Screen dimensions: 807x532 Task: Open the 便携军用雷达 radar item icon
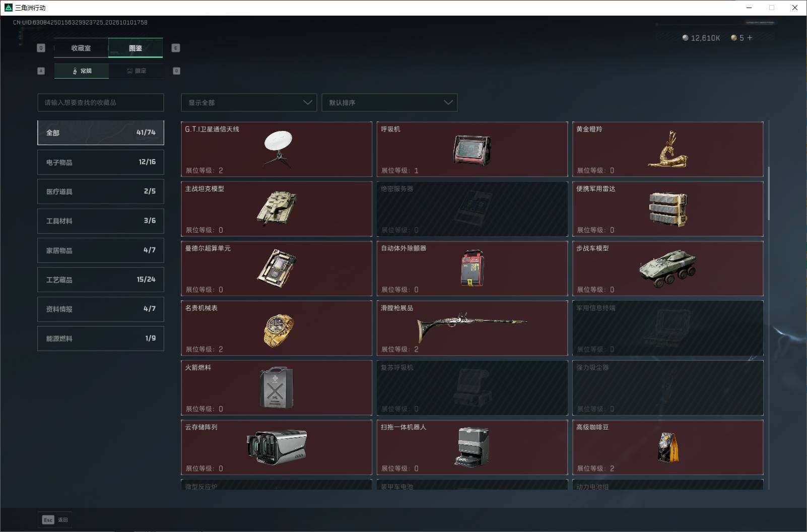pyautogui.click(x=668, y=209)
